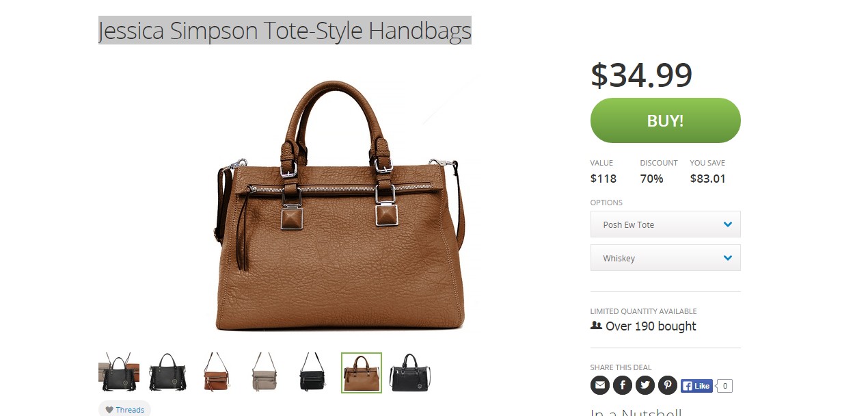This screenshot has width=868, height=416.
Task: Share deal via email icon
Action: click(x=600, y=385)
